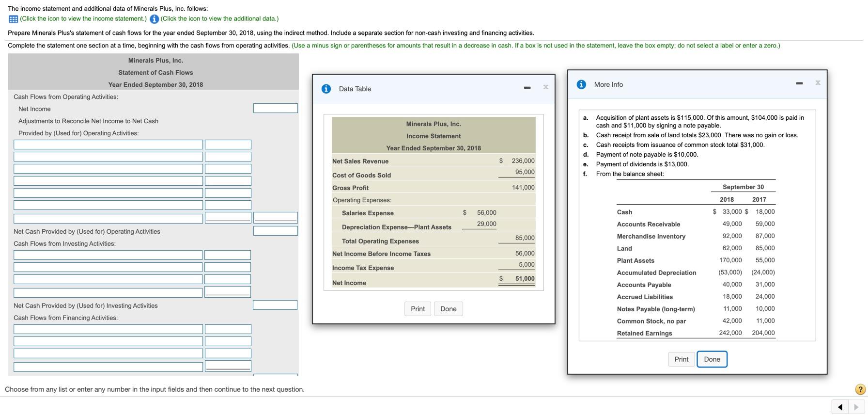Click the Accumulated Depreciation row label
Viewport: 868px width, 417px height.
656,273
